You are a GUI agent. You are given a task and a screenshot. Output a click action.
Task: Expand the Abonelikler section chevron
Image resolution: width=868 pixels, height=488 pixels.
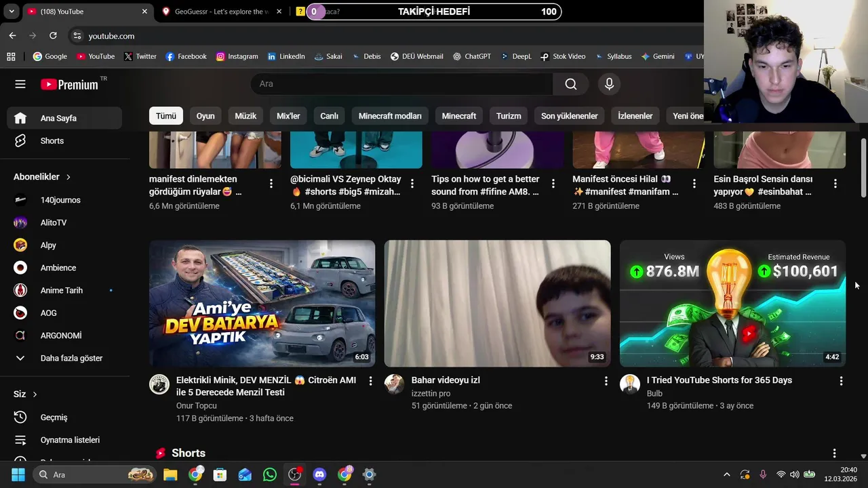tap(68, 177)
